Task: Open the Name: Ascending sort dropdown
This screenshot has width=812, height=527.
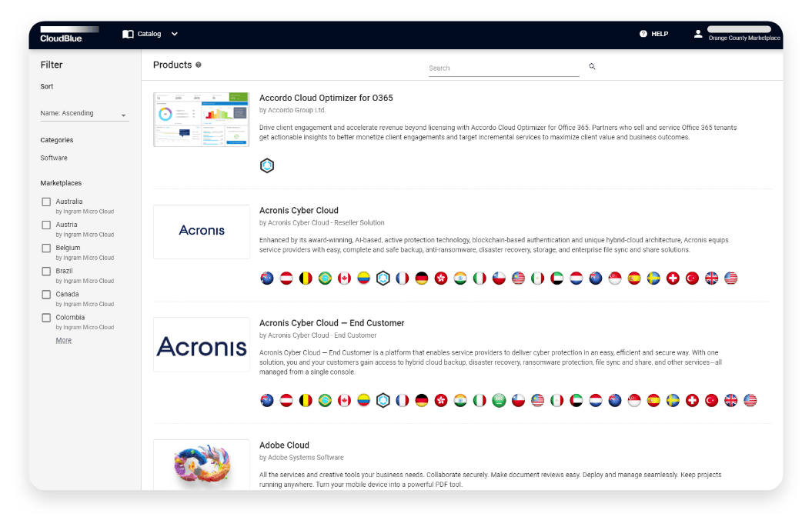Action: pyautogui.click(x=85, y=113)
